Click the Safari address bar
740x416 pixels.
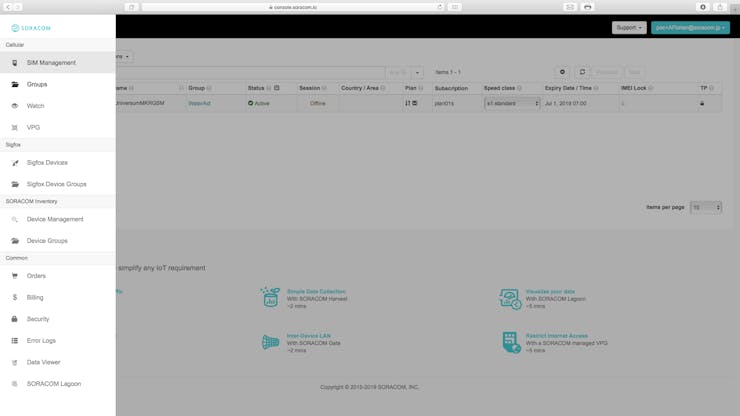point(293,7)
